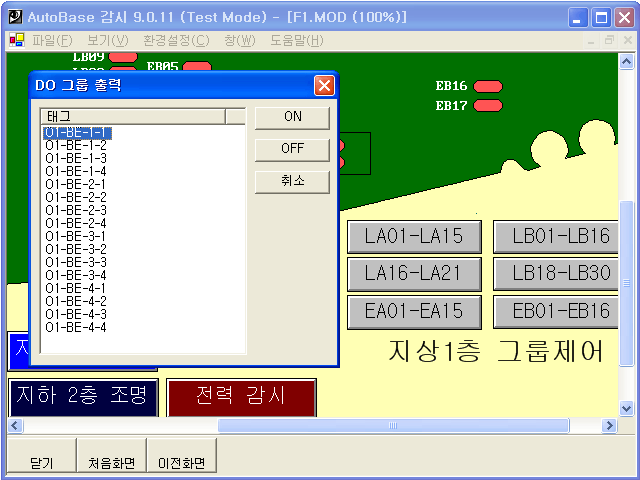Click the horizontal scrollbar right arrow
Viewport: 640px width, 480px height.
pyautogui.click(x=608, y=426)
